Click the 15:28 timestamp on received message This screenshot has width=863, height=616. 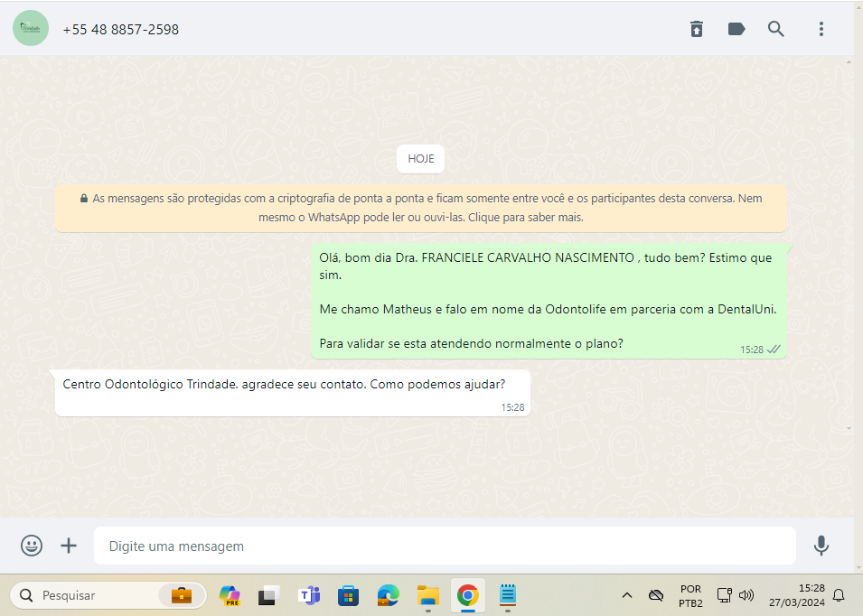512,407
